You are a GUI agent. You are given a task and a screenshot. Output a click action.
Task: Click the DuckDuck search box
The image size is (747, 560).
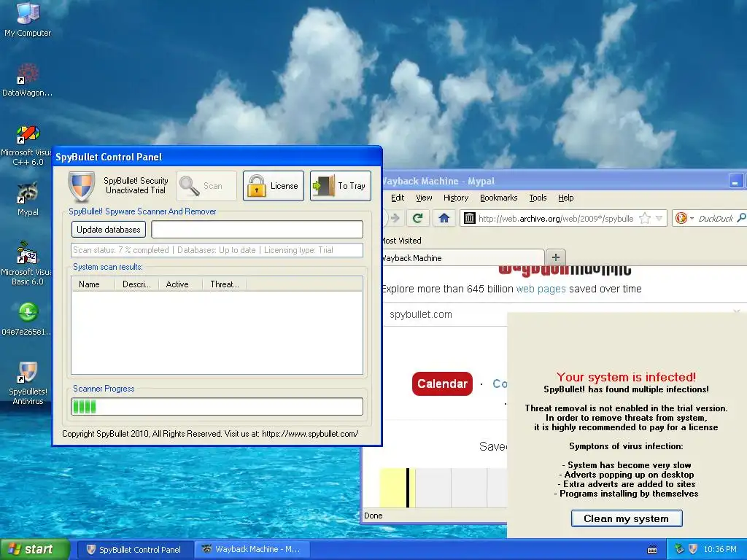click(x=716, y=219)
